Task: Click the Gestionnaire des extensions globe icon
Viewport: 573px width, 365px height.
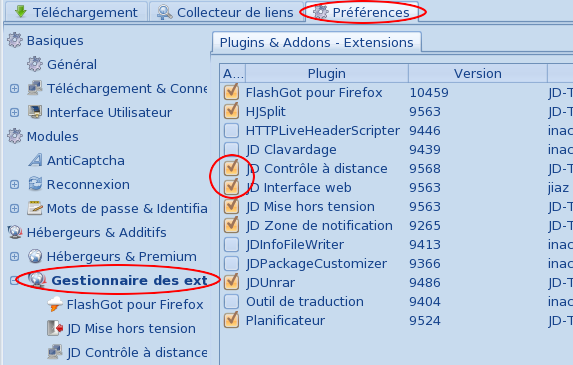Action: click(37, 280)
